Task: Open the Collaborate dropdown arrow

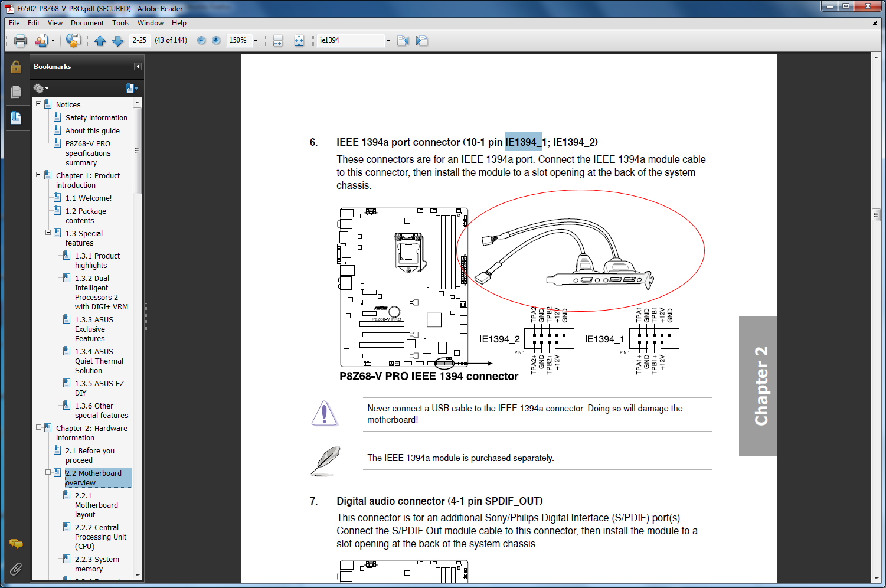Action: tap(53, 41)
